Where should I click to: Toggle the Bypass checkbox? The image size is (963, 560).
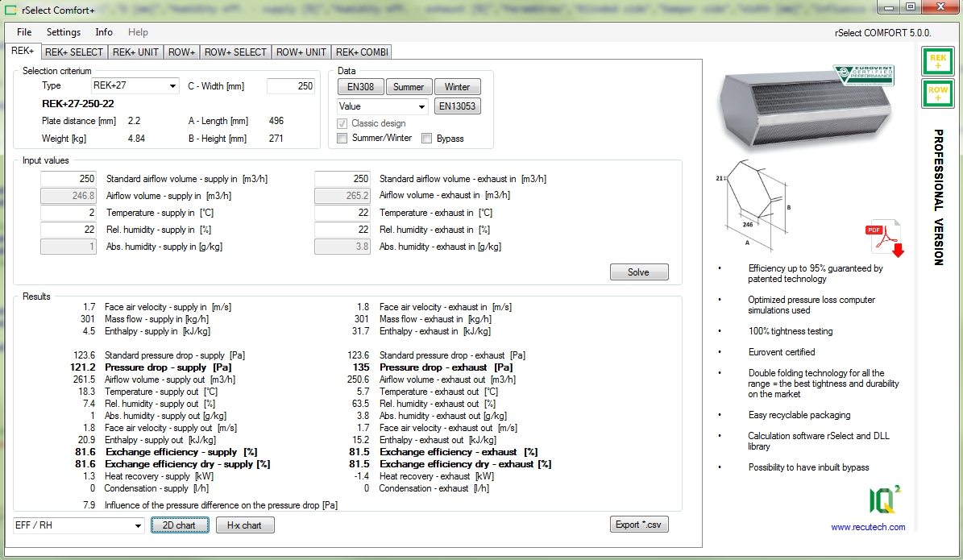426,139
